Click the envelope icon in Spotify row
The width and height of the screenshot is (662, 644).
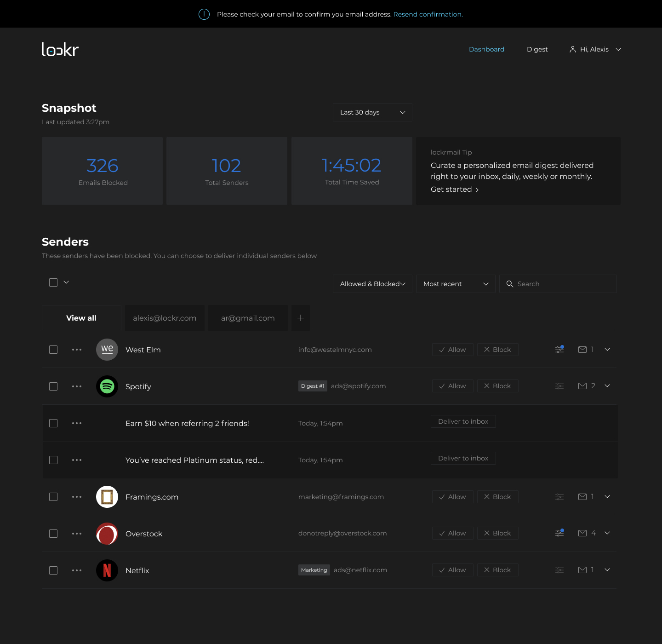pyautogui.click(x=582, y=386)
